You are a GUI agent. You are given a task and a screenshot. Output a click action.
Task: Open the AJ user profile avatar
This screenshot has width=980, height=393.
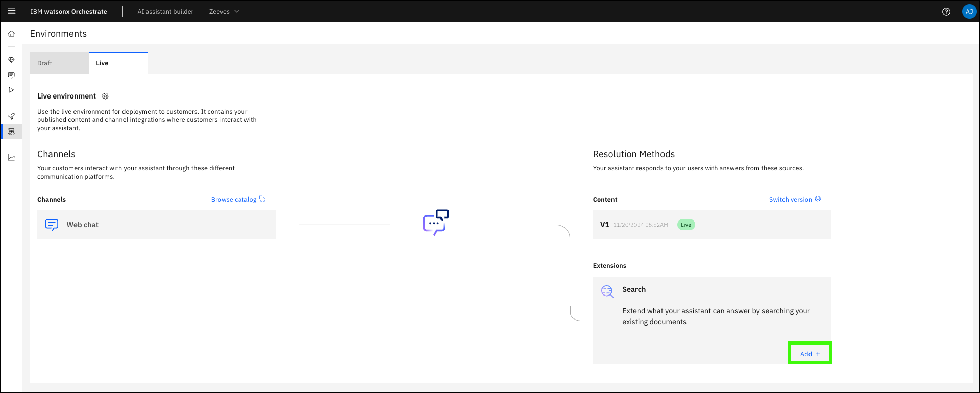[x=969, y=12]
